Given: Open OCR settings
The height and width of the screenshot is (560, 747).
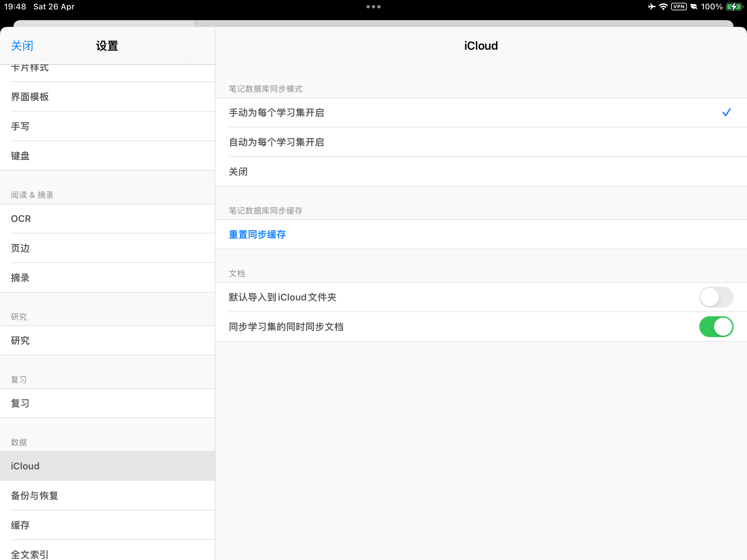Looking at the screenshot, I should pyautogui.click(x=107, y=219).
